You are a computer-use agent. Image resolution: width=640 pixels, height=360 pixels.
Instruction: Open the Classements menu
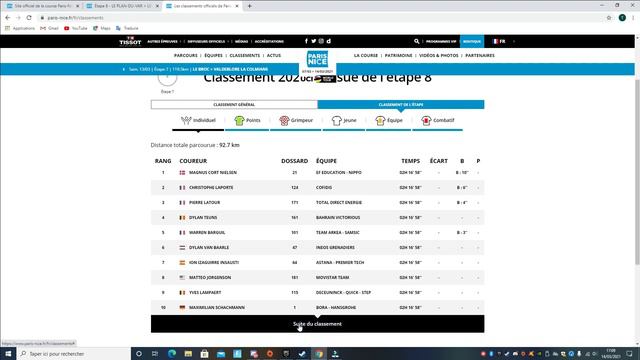[244, 56]
